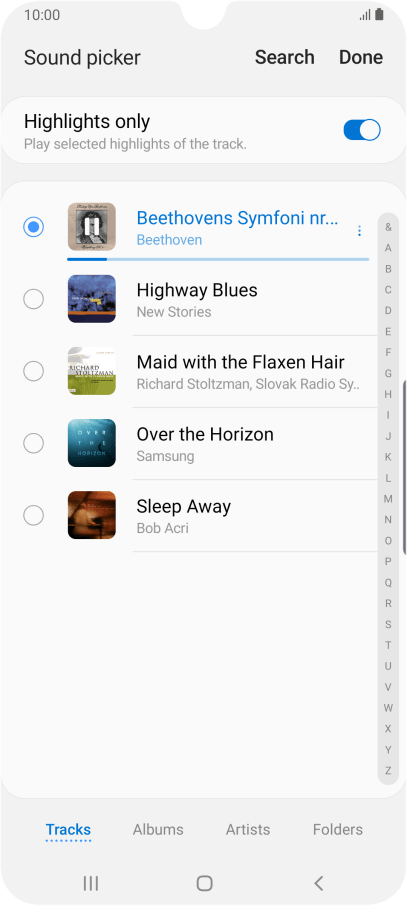The image size is (407, 906).
Task: Open the Folders tab
Action: click(x=338, y=829)
